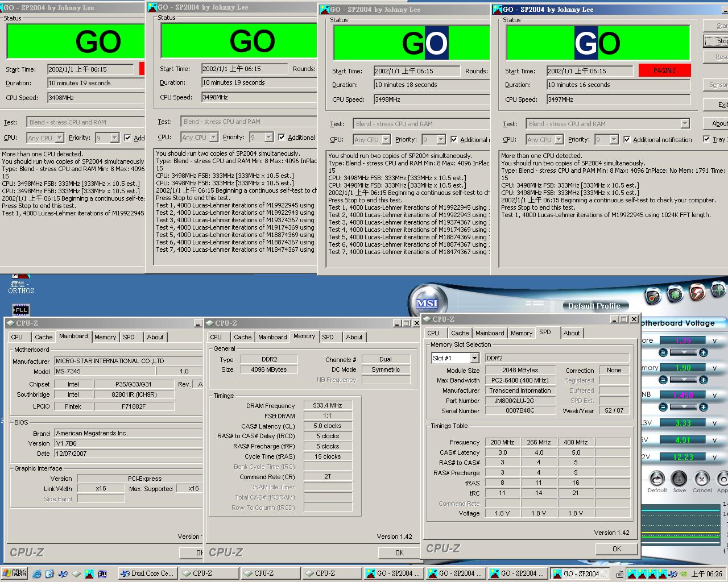
Task: Increase memory voltage with its plus button
Action: [x=704, y=380]
